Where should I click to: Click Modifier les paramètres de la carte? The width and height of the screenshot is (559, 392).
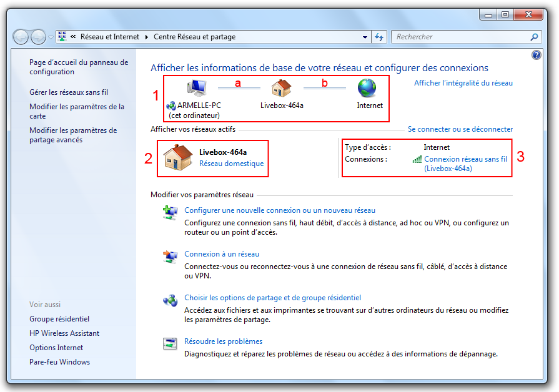point(77,111)
